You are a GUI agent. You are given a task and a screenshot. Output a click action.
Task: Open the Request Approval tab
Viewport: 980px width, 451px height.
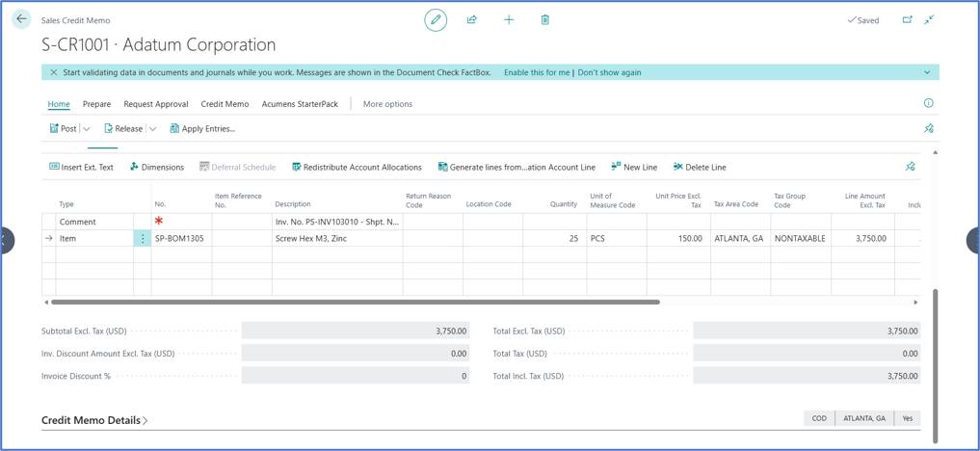(156, 104)
